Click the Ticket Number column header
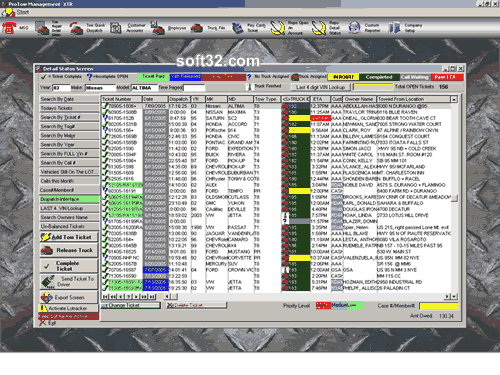 tap(121, 99)
